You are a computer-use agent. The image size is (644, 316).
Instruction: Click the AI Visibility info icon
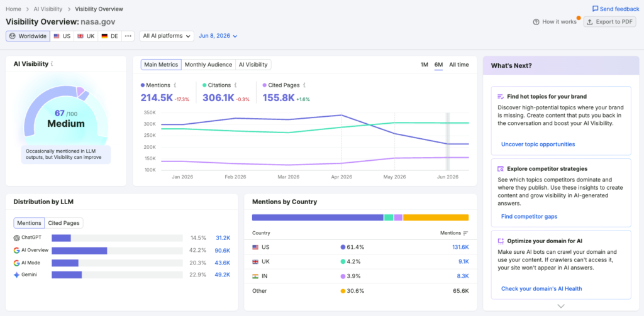point(52,64)
